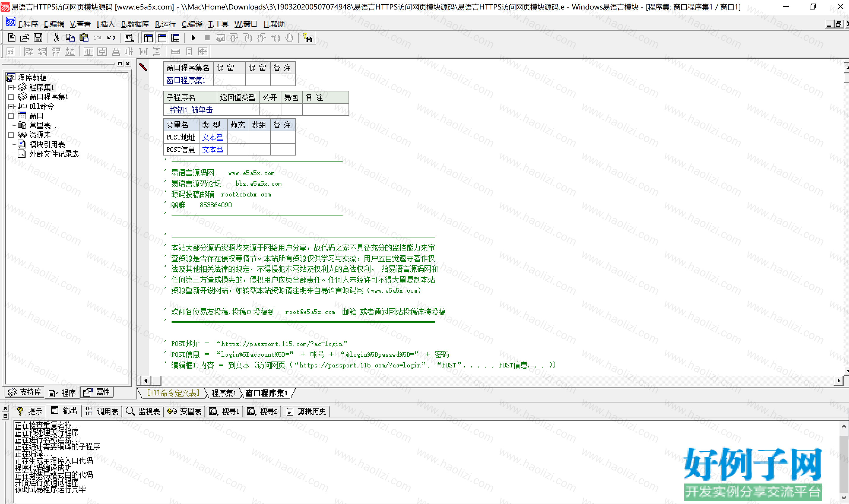This screenshot has width=849, height=504.
Task: Open the V.查看 menu
Action: click(80, 24)
